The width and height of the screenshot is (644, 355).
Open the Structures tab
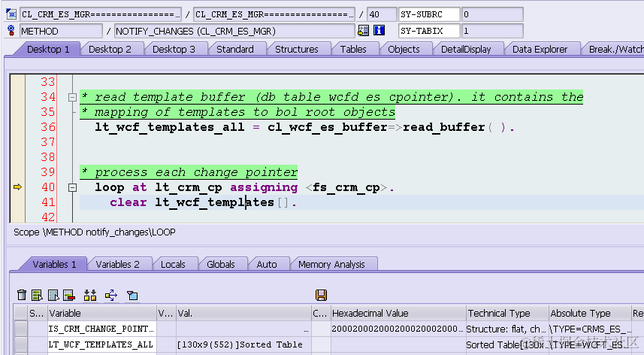(x=297, y=50)
